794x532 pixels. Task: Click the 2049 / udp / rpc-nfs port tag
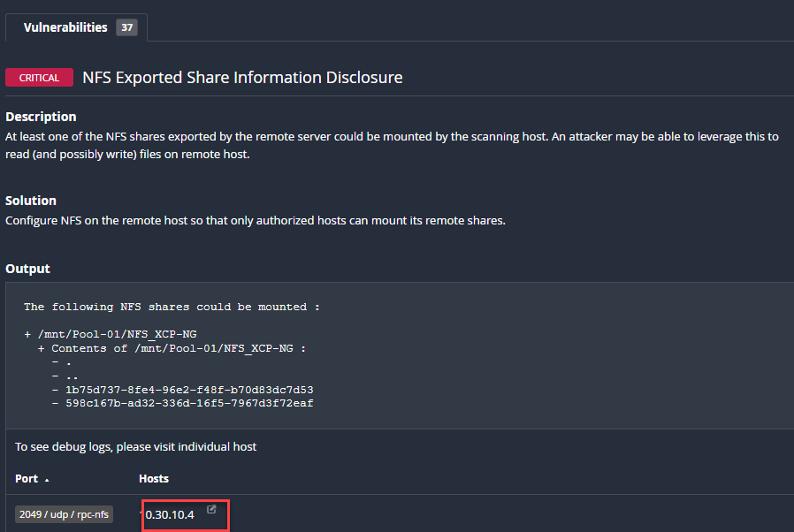(x=64, y=514)
